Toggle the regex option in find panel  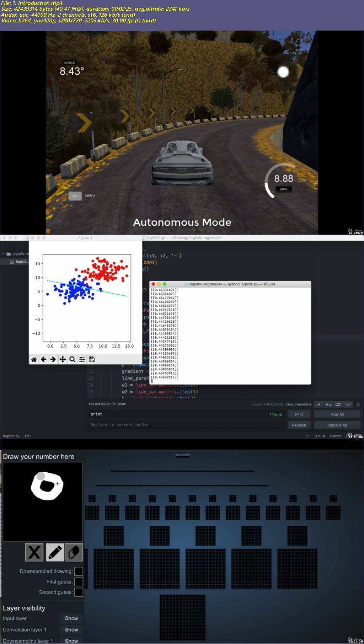pyautogui.click(x=318, y=404)
